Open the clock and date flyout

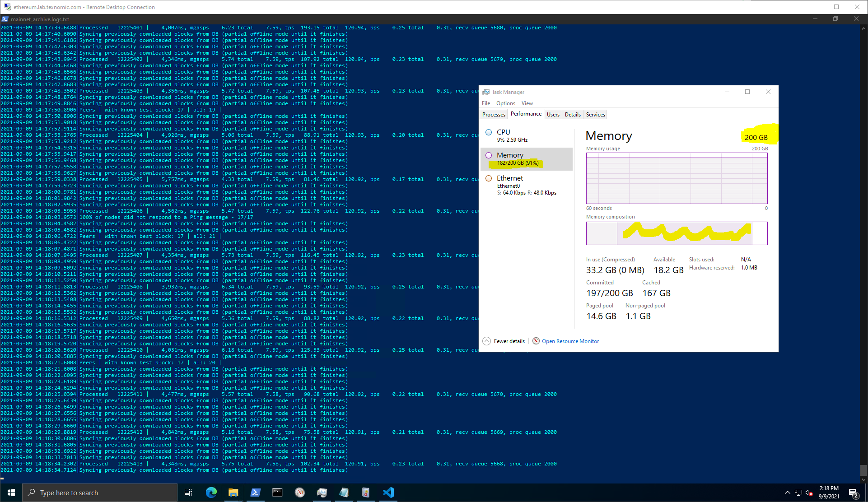pyautogui.click(x=829, y=493)
